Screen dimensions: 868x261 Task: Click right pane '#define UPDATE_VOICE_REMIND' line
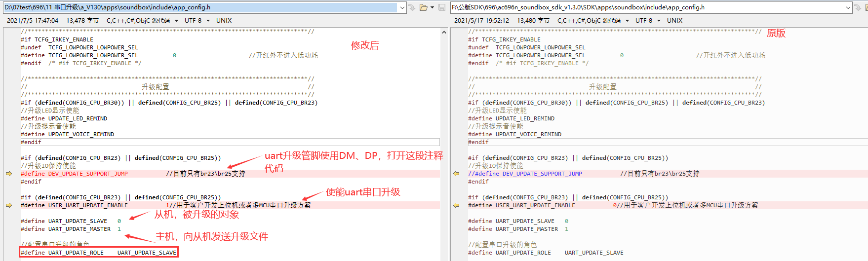[514, 134]
